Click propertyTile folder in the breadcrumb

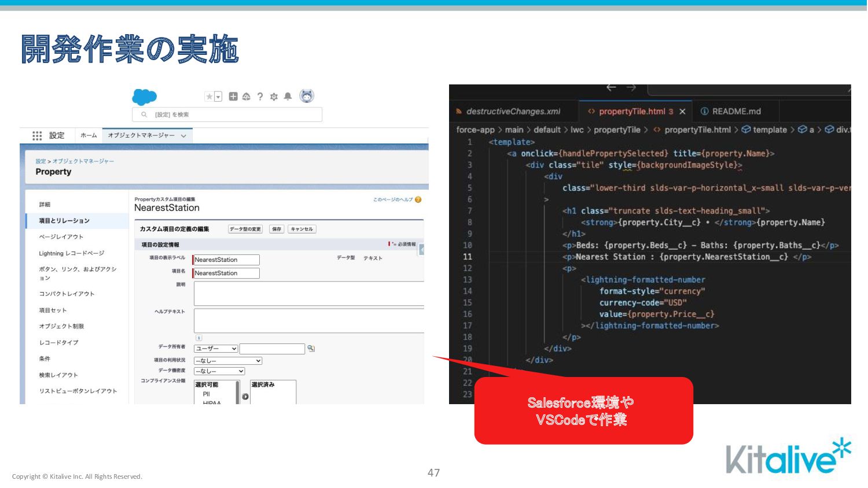[617, 130]
